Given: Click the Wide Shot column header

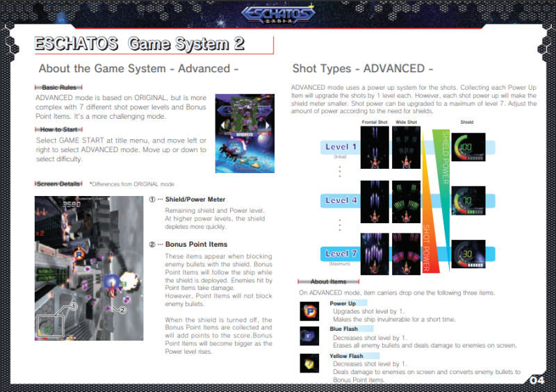Looking at the screenshot, I should (x=407, y=122).
